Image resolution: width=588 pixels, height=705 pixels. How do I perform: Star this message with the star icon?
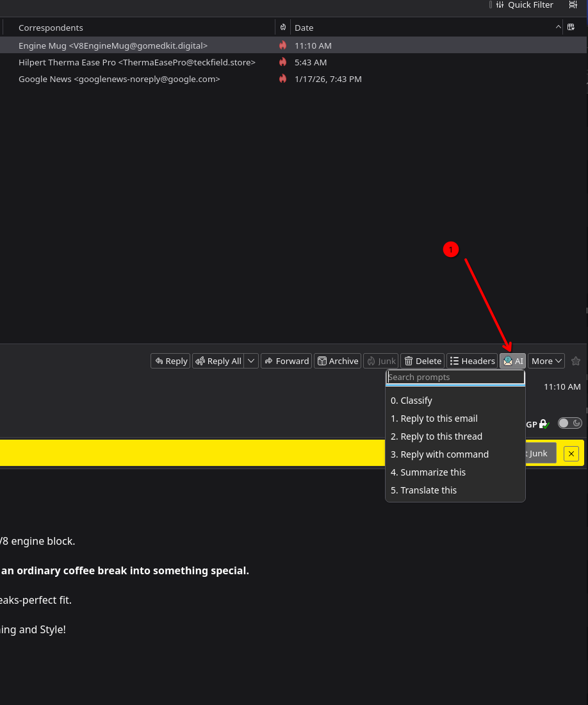(x=575, y=361)
